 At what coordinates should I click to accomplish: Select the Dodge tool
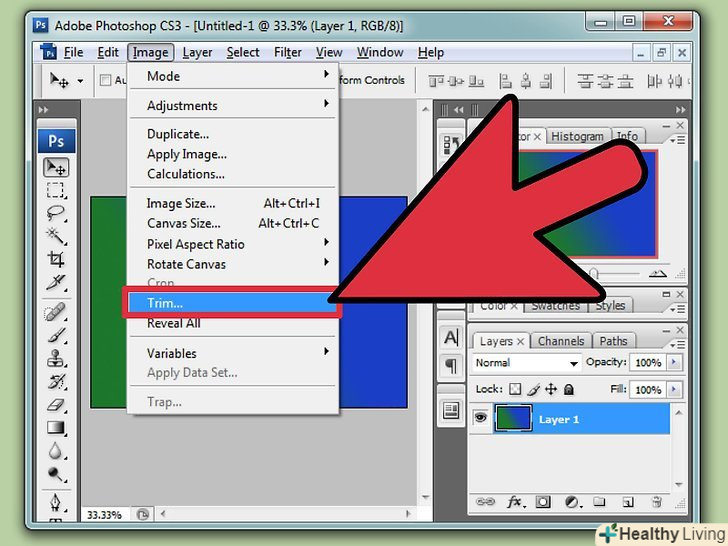coord(56,474)
